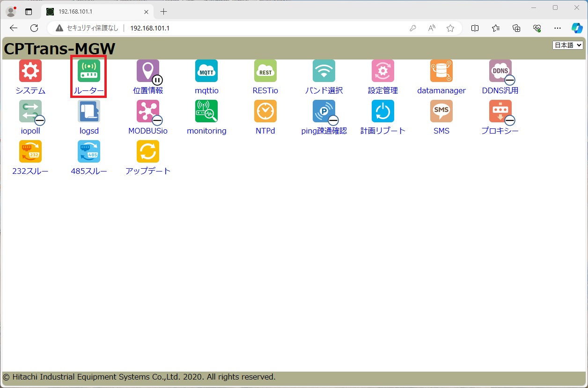This screenshot has width=588, height=388.
Task: Open the NTPd clock icon
Action: click(265, 111)
